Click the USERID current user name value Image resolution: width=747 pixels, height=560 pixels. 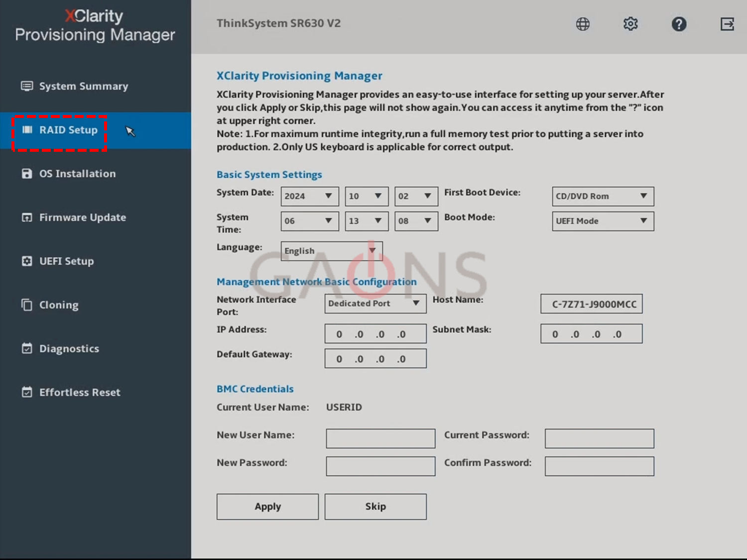[x=344, y=407]
